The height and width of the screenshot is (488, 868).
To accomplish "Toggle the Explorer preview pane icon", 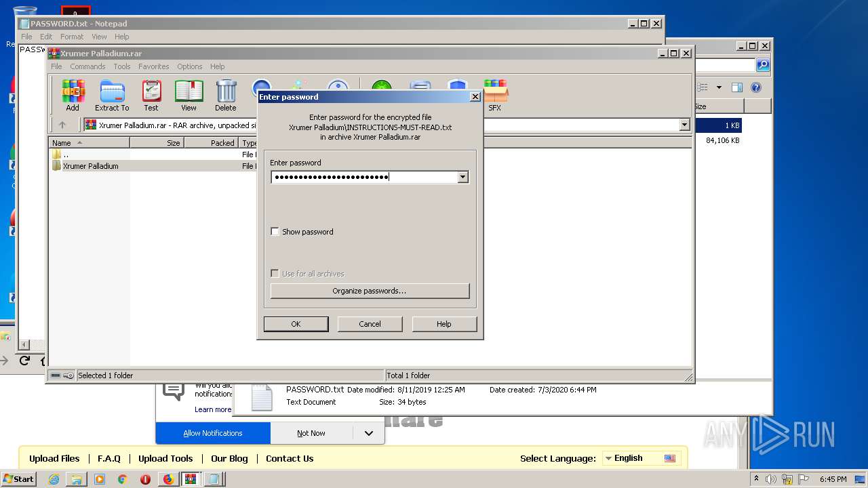I will point(737,87).
